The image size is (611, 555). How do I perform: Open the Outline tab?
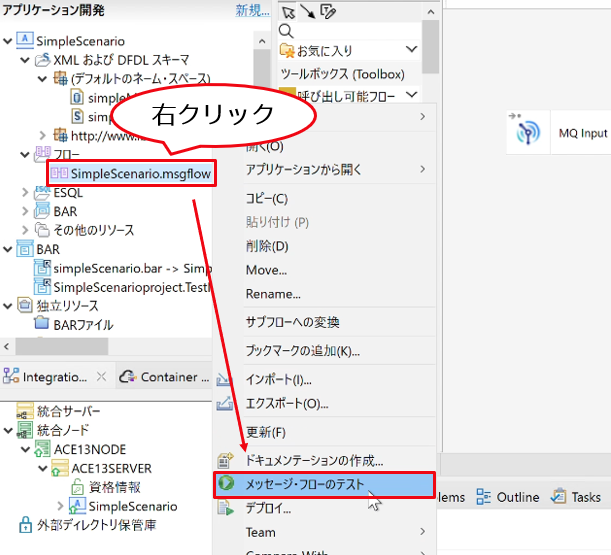click(509, 497)
